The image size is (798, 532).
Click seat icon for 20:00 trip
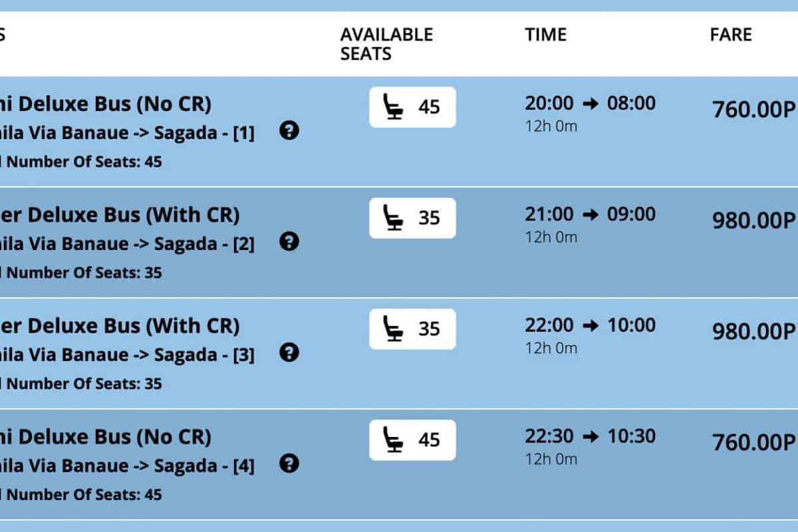point(394,107)
